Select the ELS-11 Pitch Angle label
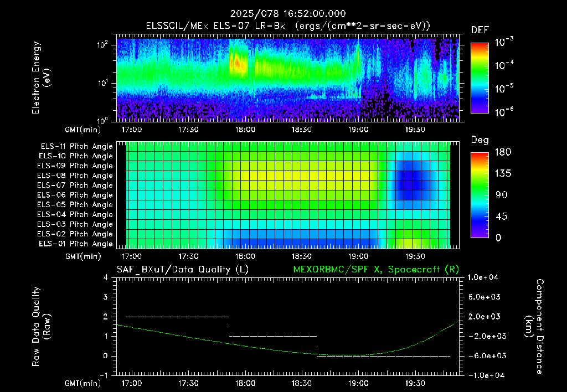The width and height of the screenshot is (567, 392). [76, 147]
